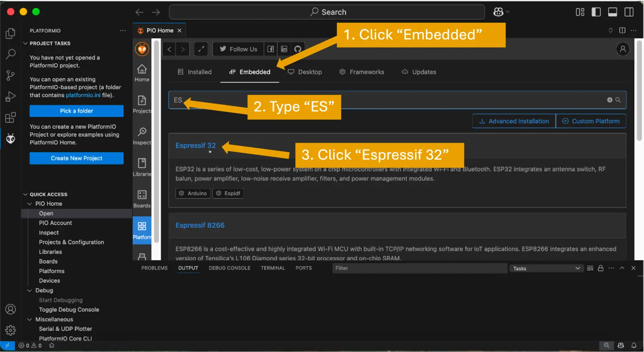This screenshot has height=352, width=644.
Task: Open the Accounts menu in activity bar
Action: click(10, 309)
